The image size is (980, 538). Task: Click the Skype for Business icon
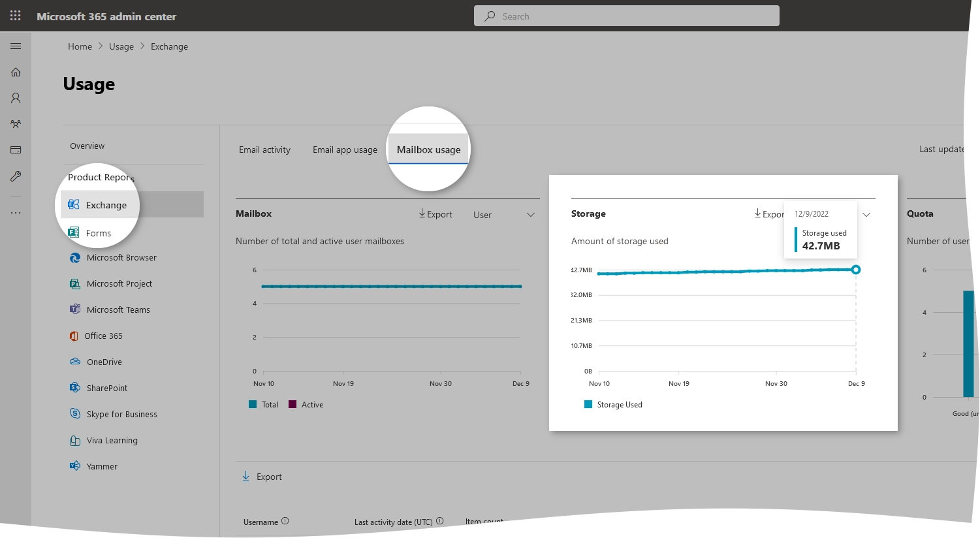click(x=75, y=414)
